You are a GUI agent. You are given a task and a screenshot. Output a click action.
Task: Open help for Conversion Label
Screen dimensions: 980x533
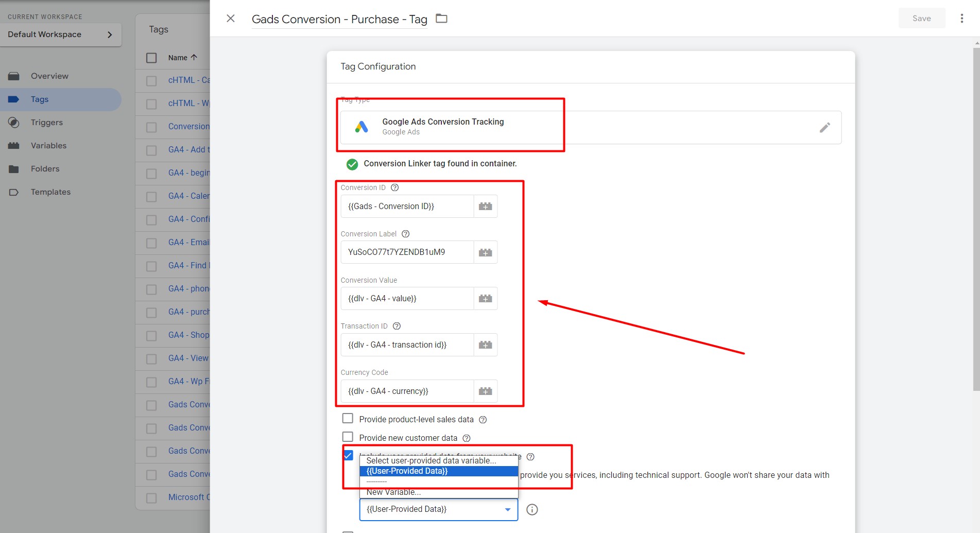[405, 234]
